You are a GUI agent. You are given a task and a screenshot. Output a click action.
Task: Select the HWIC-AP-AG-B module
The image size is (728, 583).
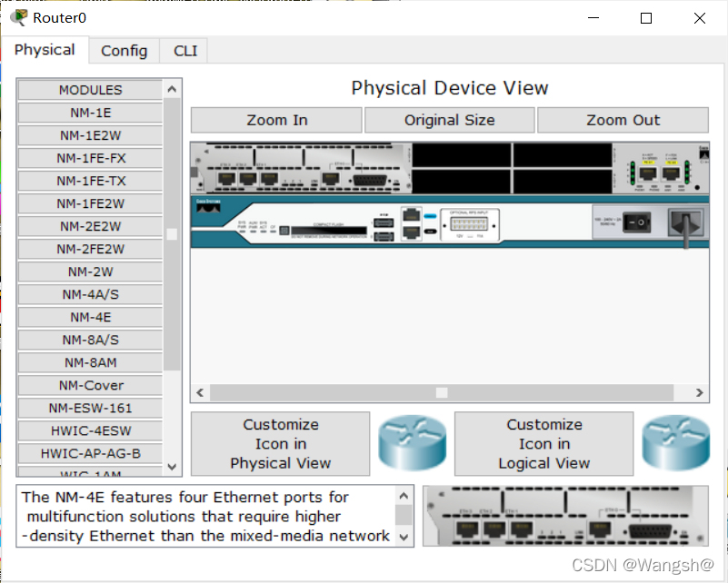click(91, 454)
